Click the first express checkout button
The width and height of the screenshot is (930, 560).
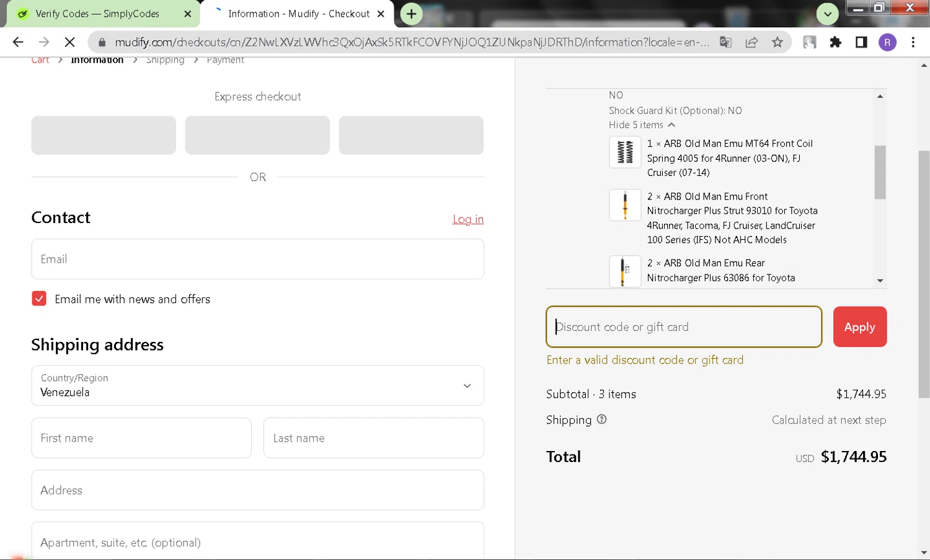tap(104, 135)
